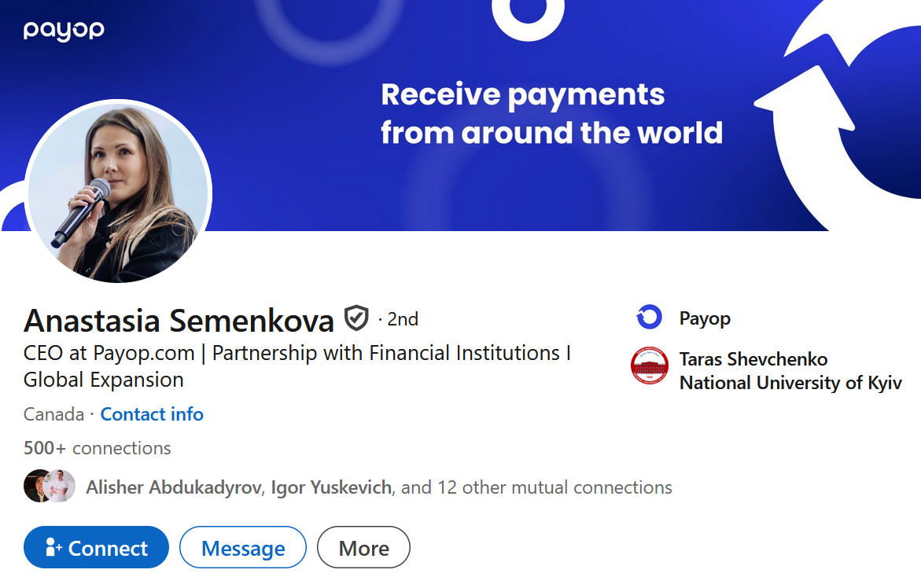921x588 pixels.
Task: View the 500+ connections list
Action: 97,447
